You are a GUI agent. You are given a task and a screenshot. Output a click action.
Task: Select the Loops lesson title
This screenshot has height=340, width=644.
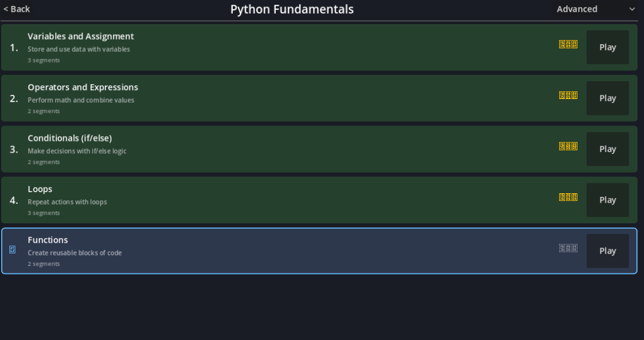(x=40, y=189)
